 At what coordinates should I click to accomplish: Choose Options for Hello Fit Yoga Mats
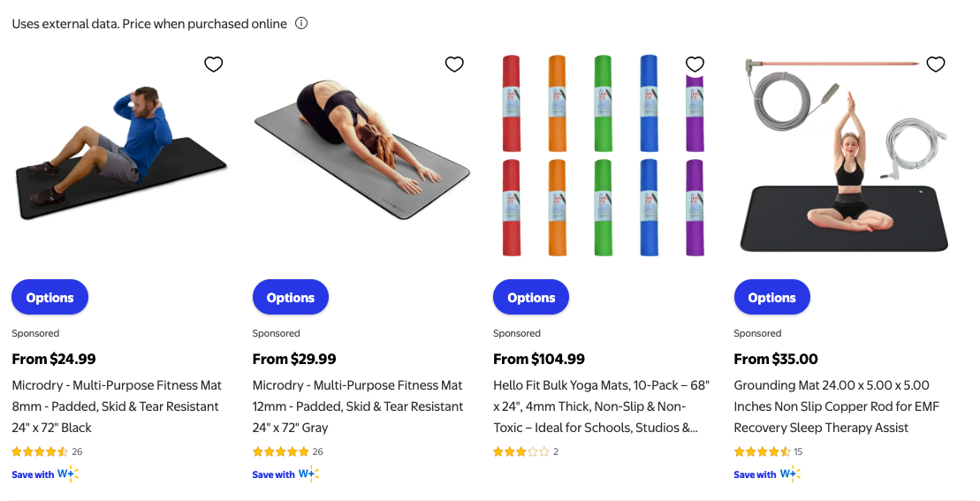coord(531,298)
